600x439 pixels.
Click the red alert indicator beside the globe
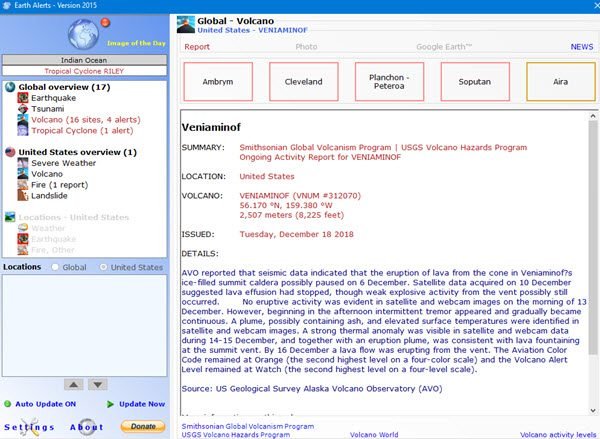coord(105,23)
